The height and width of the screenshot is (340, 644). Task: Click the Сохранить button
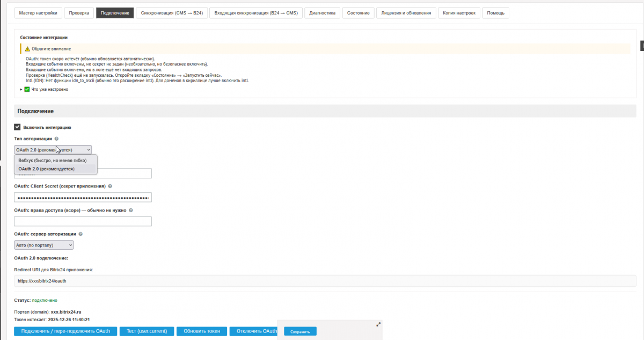pos(300,332)
